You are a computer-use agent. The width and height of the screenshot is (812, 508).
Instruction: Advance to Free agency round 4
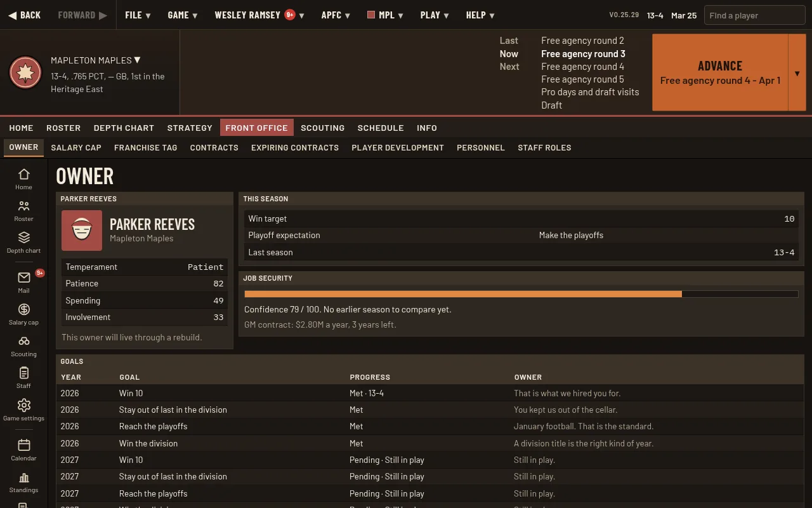click(x=720, y=72)
